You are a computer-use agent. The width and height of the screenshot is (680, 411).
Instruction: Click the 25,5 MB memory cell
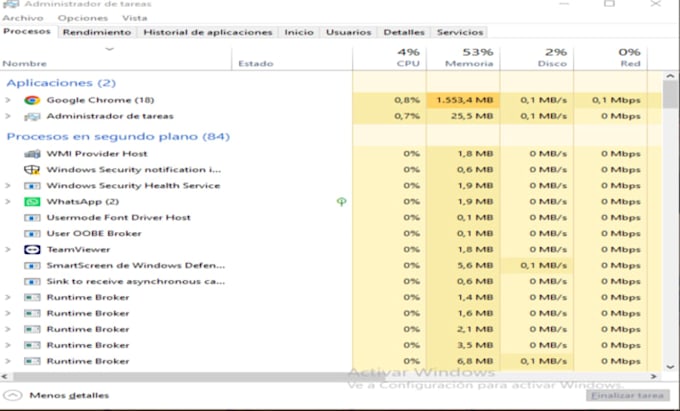(463, 116)
